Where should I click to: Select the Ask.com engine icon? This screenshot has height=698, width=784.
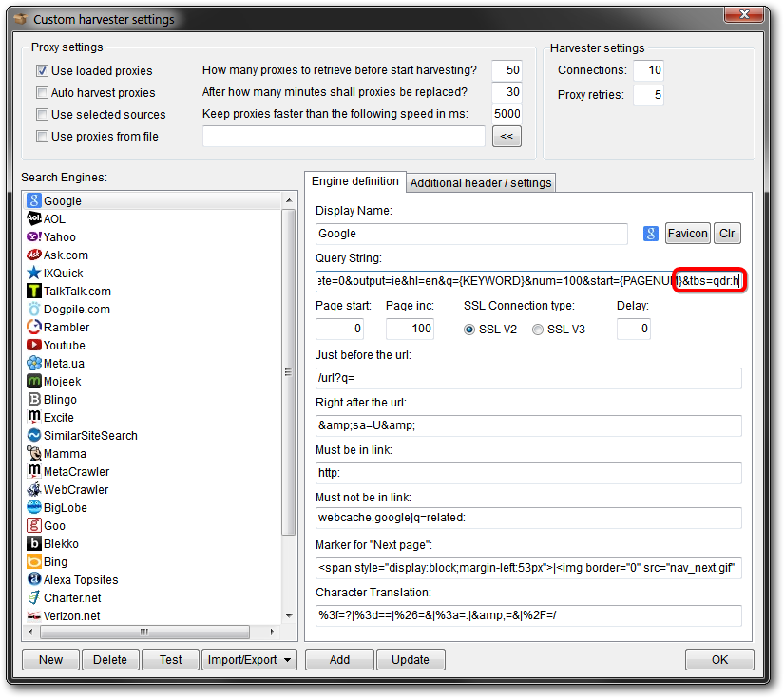click(33, 255)
